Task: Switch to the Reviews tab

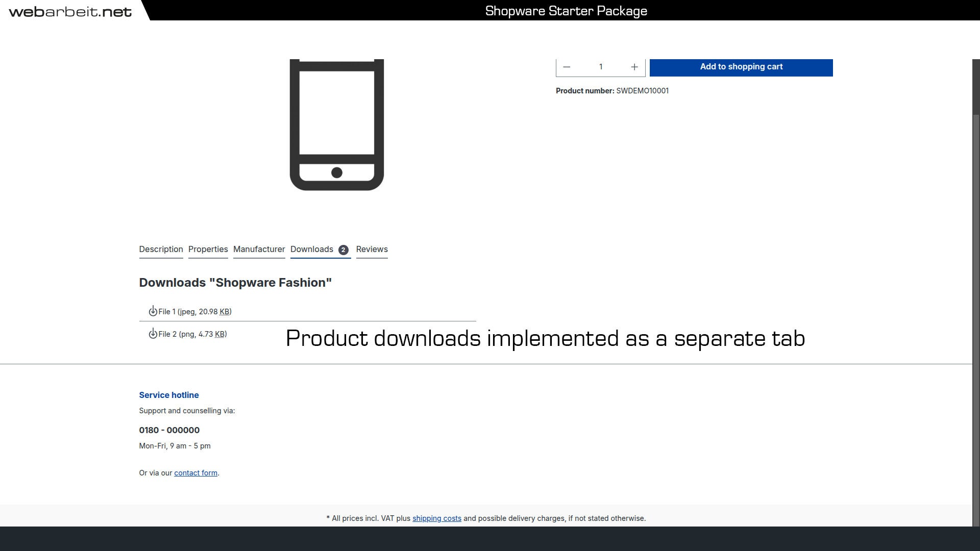Action: pyautogui.click(x=372, y=249)
